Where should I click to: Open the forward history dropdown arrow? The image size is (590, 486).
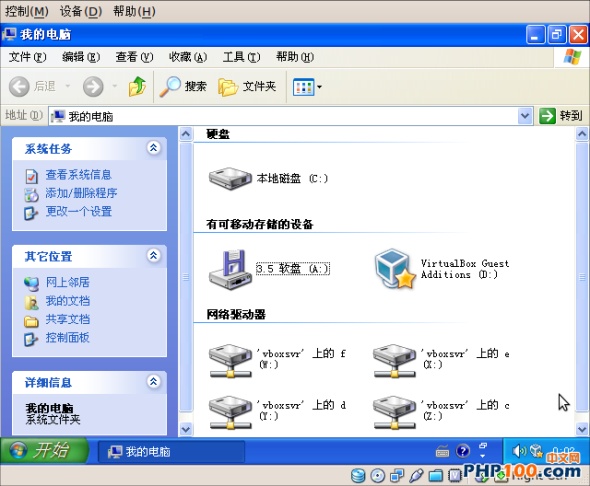[115, 87]
